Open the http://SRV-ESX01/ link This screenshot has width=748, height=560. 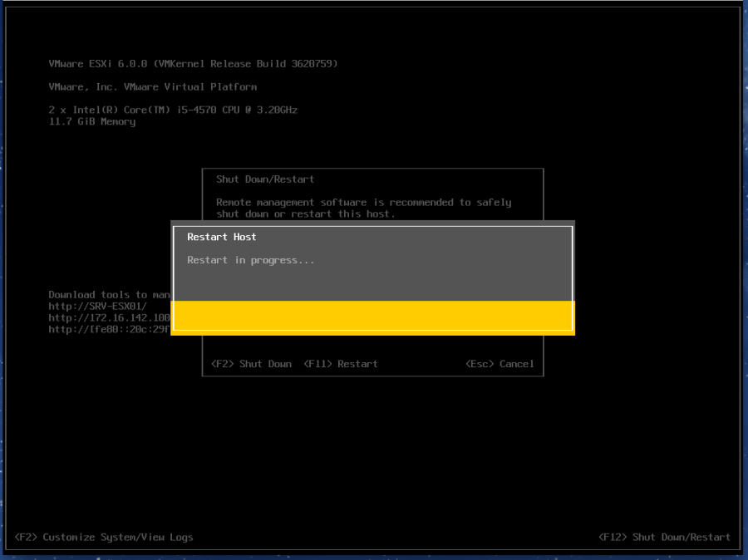pyautogui.click(x=97, y=306)
